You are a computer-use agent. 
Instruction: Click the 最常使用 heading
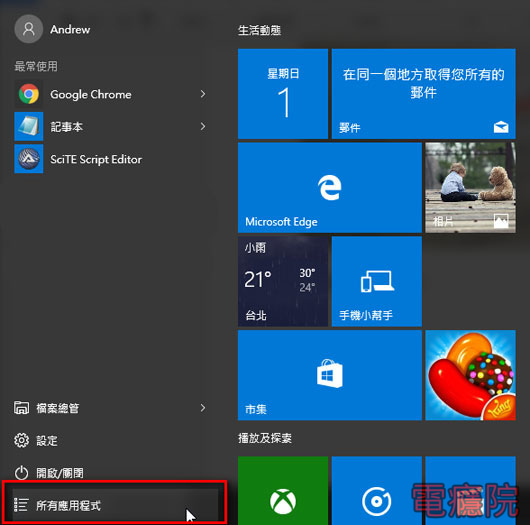[36, 66]
